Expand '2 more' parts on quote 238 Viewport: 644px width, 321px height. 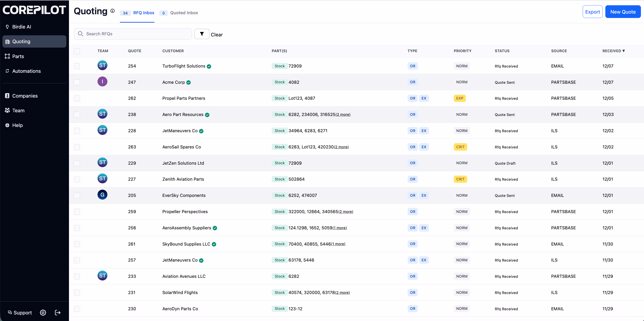click(x=343, y=115)
